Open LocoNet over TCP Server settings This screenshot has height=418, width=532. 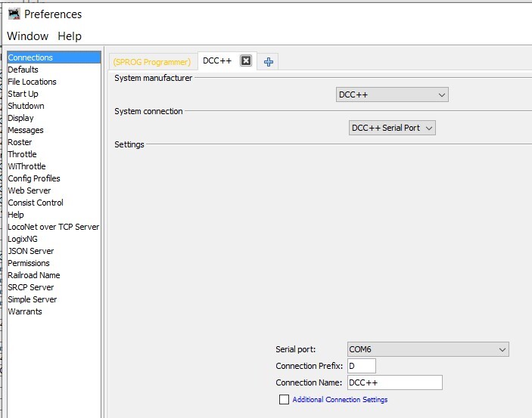coord(54,227)
